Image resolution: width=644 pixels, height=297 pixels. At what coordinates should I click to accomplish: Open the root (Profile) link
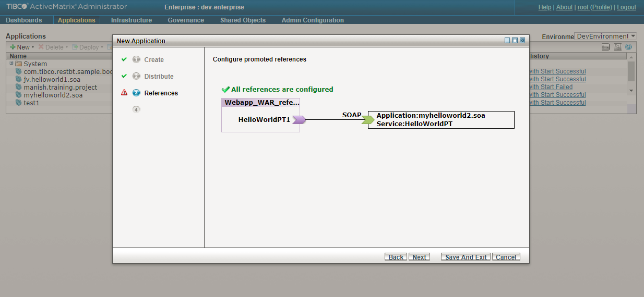(x=594, y=7)
